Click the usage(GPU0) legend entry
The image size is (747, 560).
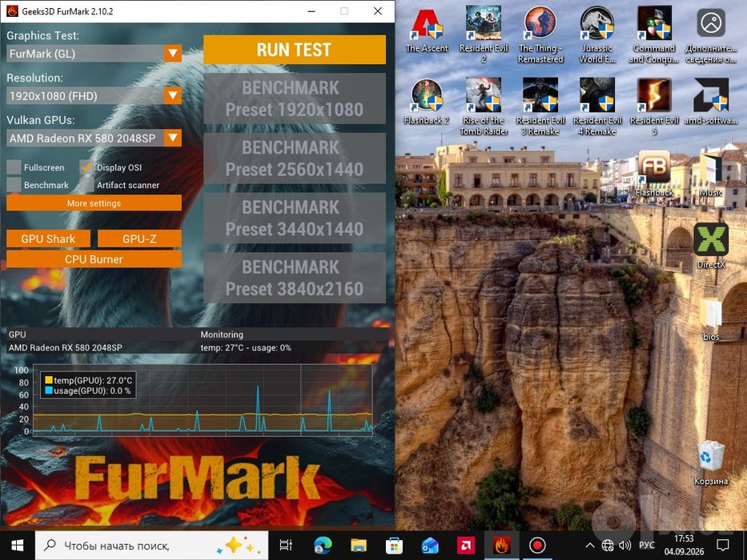pyautogui.click(x=88, y=390)
